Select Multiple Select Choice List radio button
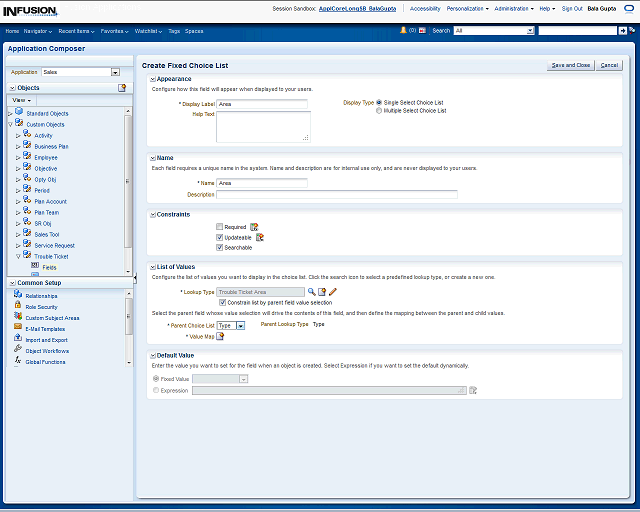Screen dimensions: 640x512 (379, 111)
